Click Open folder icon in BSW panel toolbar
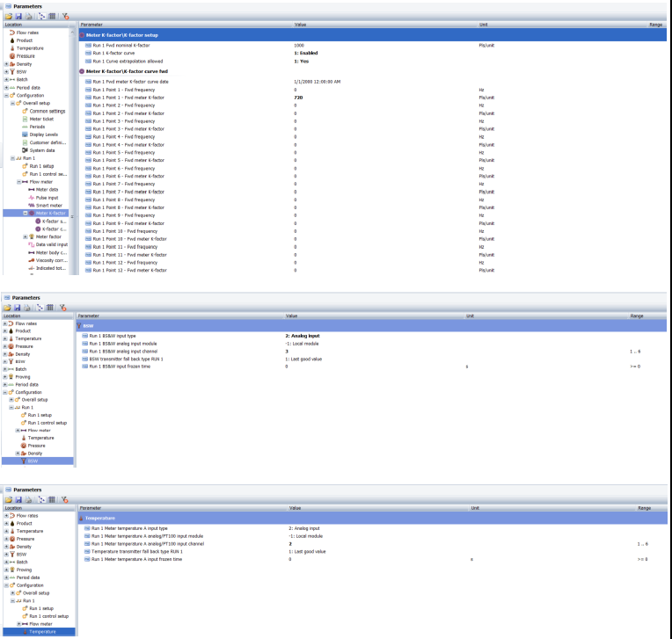This screenshot has width=672, height=639. point(7,308)
